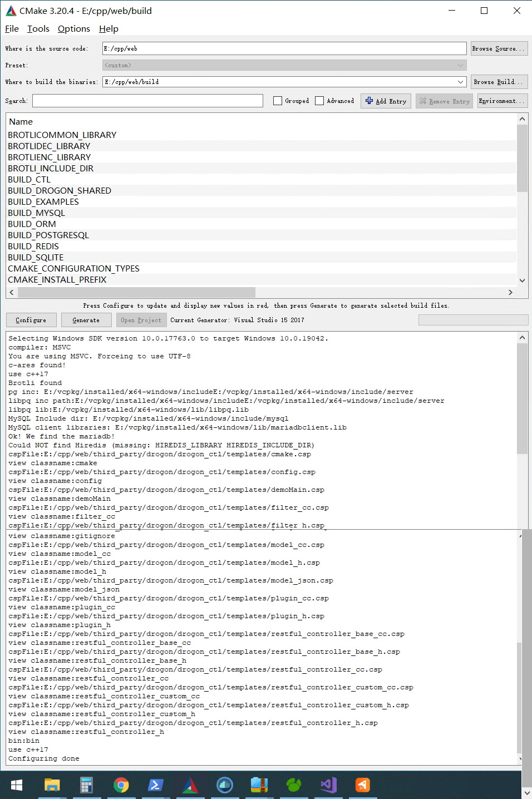Select the BROTLIDEC_LIBRARY entry
Screen dimensions: 532x799
pyautogui.click(x=49, y=146)
